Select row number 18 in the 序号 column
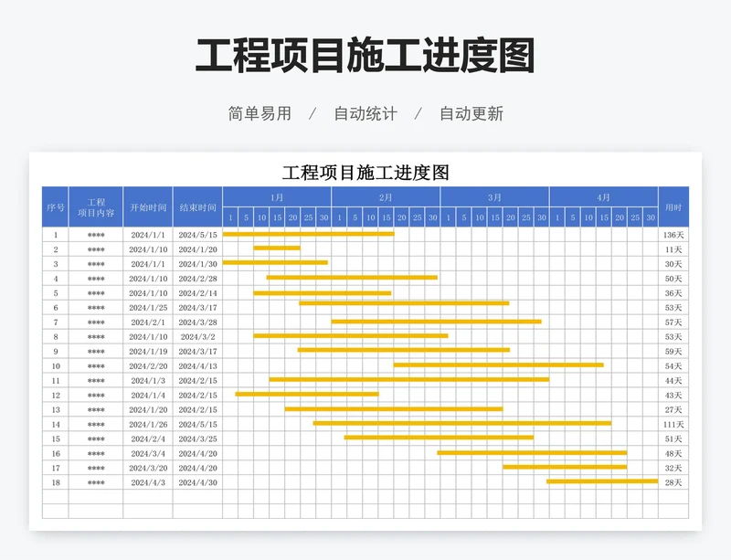 click(x=56, y=482)
